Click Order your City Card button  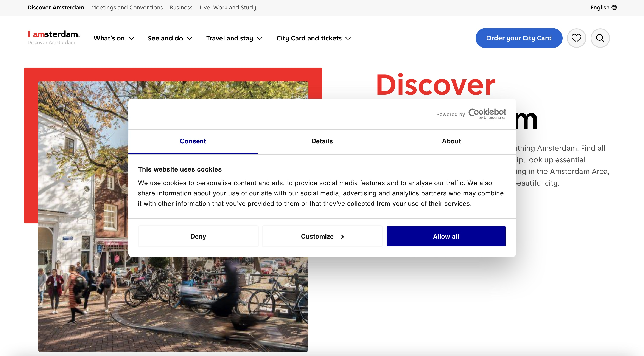[519, 38]
